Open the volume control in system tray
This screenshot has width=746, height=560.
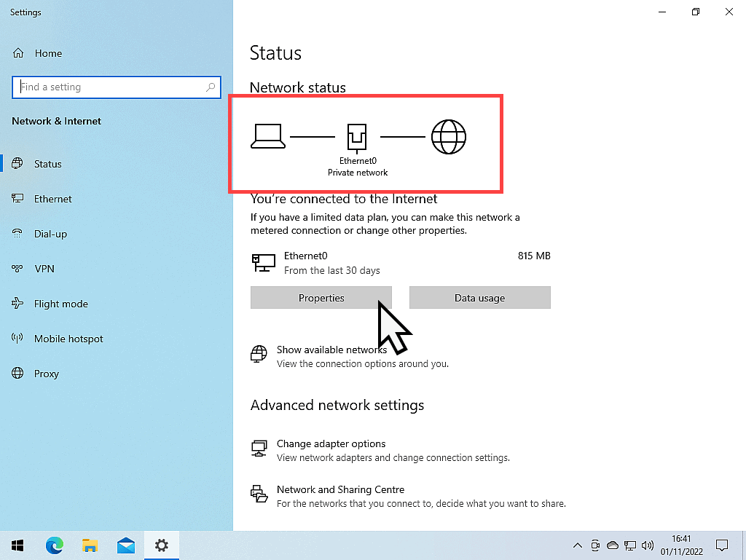(648, 545)
